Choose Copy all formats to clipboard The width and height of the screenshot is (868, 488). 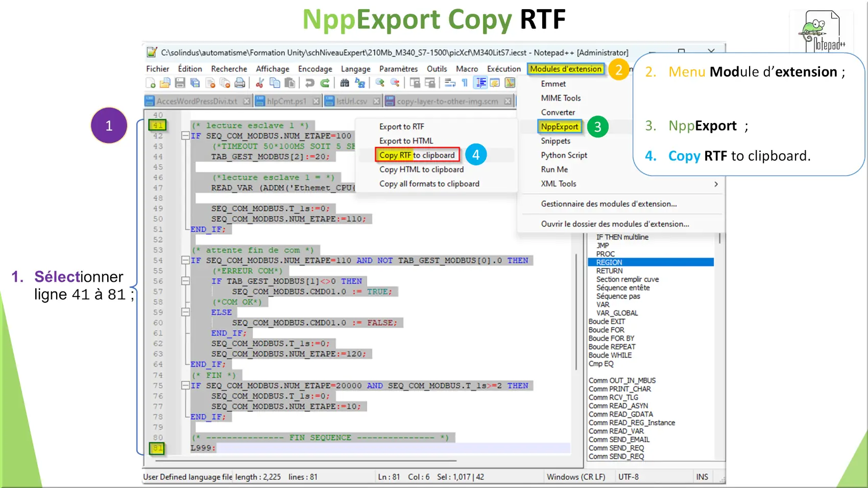click(429, 184)
